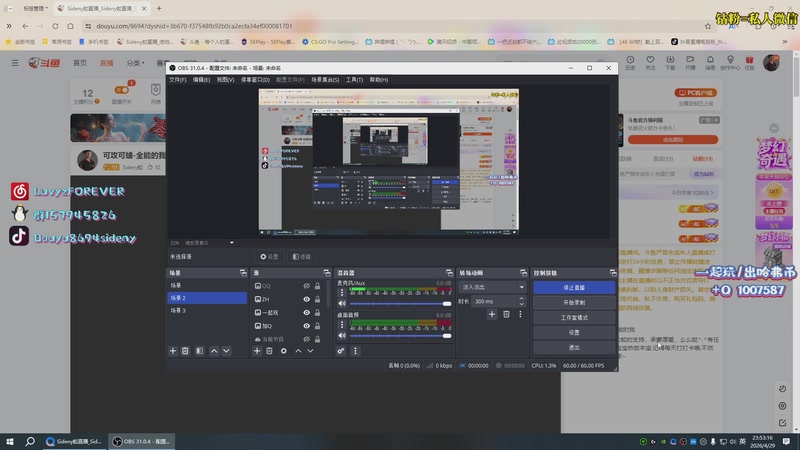Click the blue 停止直播 button
800x450 pixels.
coord(574,287)
